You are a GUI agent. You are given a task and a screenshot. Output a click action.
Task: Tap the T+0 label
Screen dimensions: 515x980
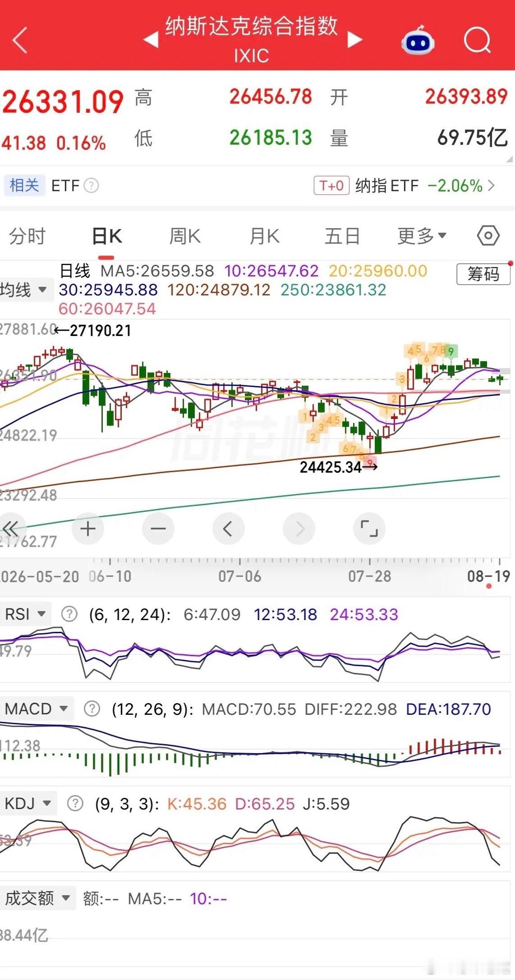point(331,185)
